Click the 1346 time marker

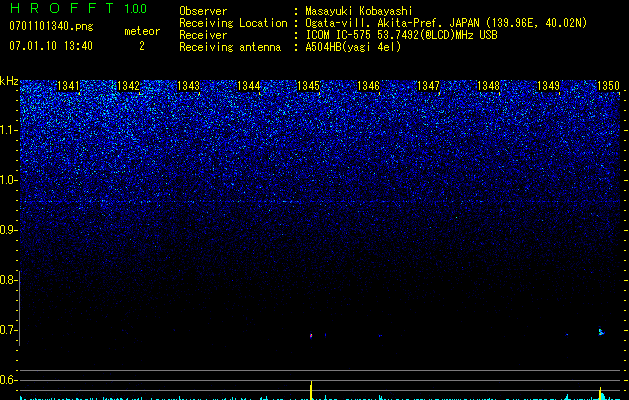tap(368, 86)
